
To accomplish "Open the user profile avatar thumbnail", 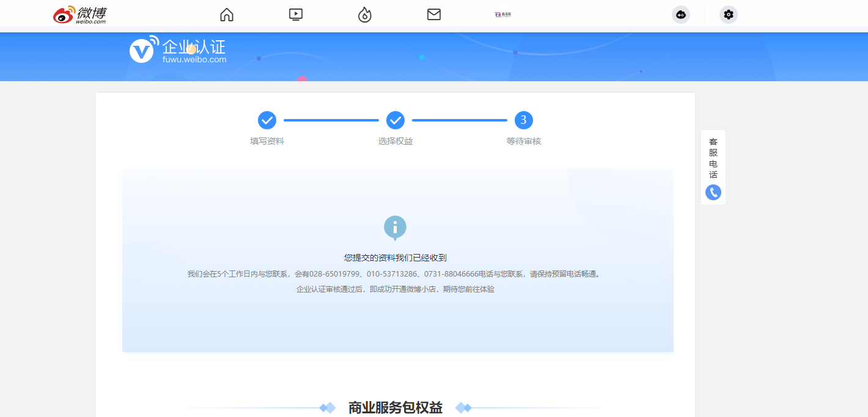I will point(502,15).
